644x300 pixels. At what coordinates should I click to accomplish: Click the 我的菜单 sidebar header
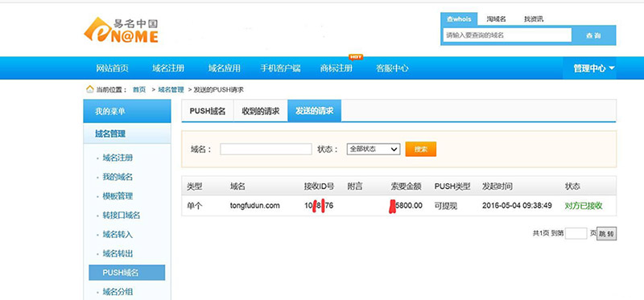[127, 111]
